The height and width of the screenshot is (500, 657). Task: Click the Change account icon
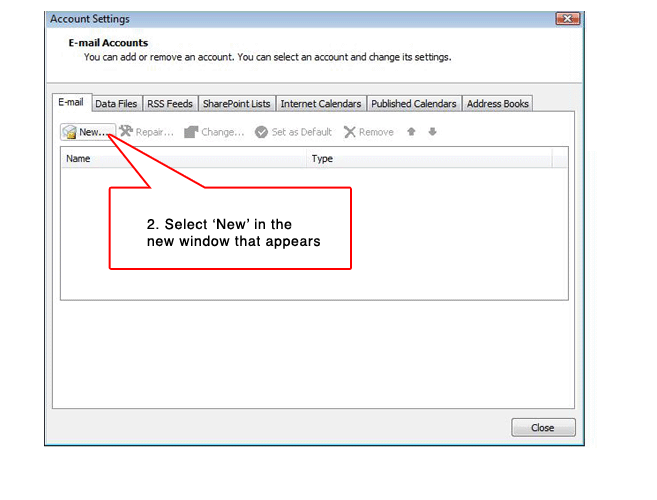click(191, 132)
